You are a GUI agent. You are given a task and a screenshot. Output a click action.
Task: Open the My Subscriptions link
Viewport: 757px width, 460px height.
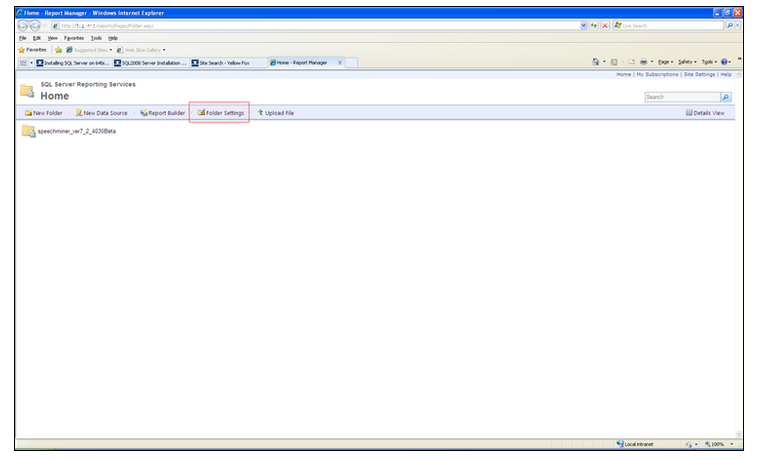click(657, 74)
